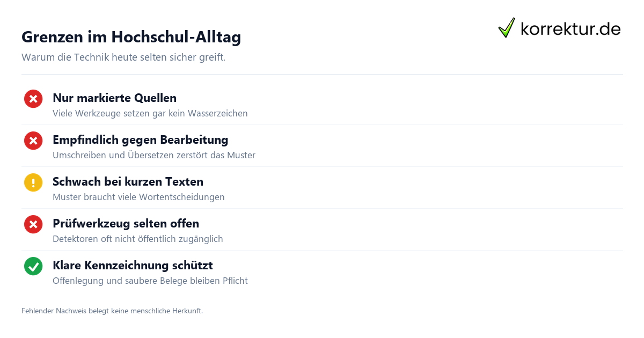644x338 pixels.
Task: Click the yellow warning icon beside Schwach bei kurzen Texten
Action: point(33,182)
